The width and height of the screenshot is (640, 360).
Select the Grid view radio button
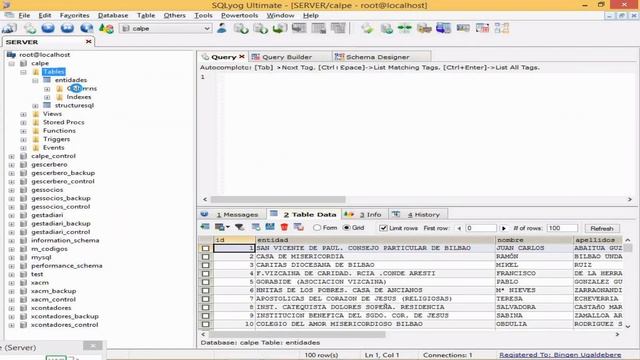click(347, 228)
